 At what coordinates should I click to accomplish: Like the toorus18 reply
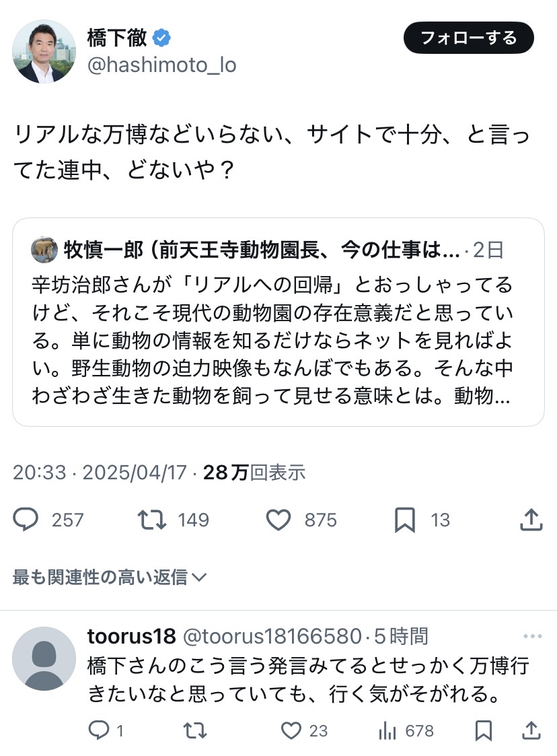pos(290,730)
